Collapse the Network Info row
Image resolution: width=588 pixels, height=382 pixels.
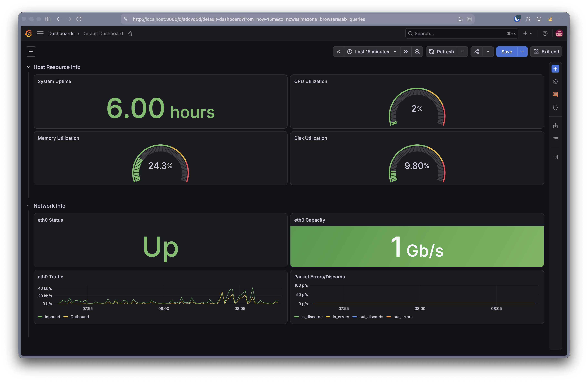28,206
